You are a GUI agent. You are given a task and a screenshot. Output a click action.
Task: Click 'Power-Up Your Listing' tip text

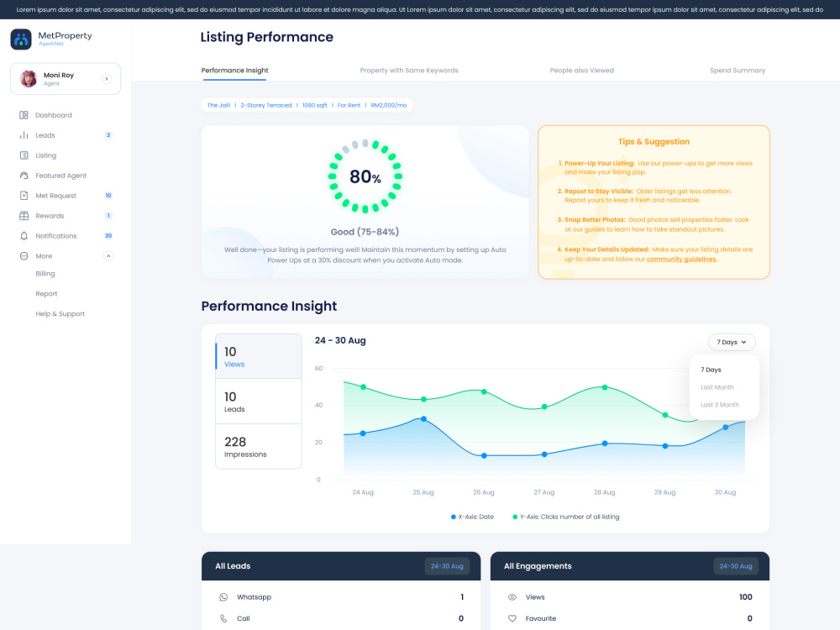pos(600,164)
